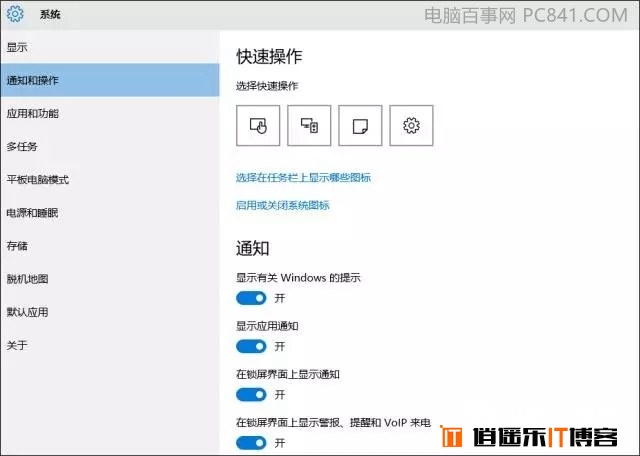Open 电源和睡眠 settings
This screenshot has width=640, height=456.
click(x=110, y=212)
